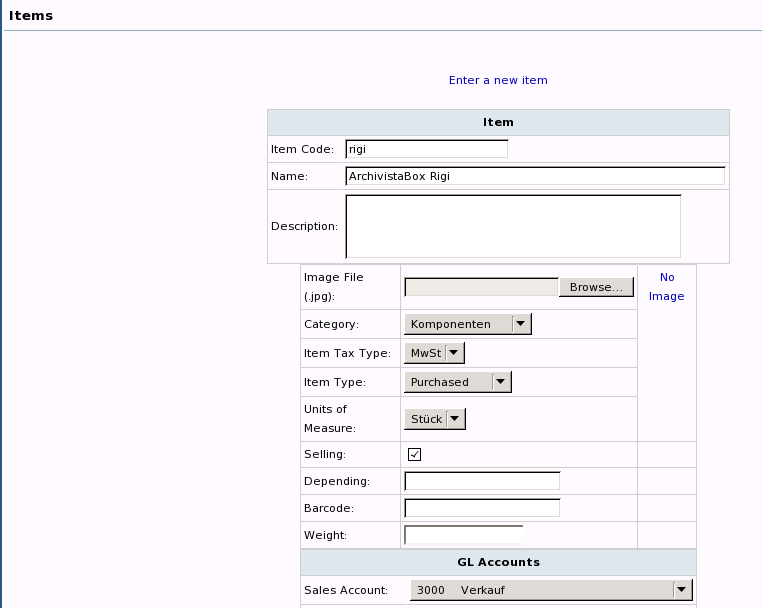Focus the Weight input field
762x608 pixels.
[464, 535]
